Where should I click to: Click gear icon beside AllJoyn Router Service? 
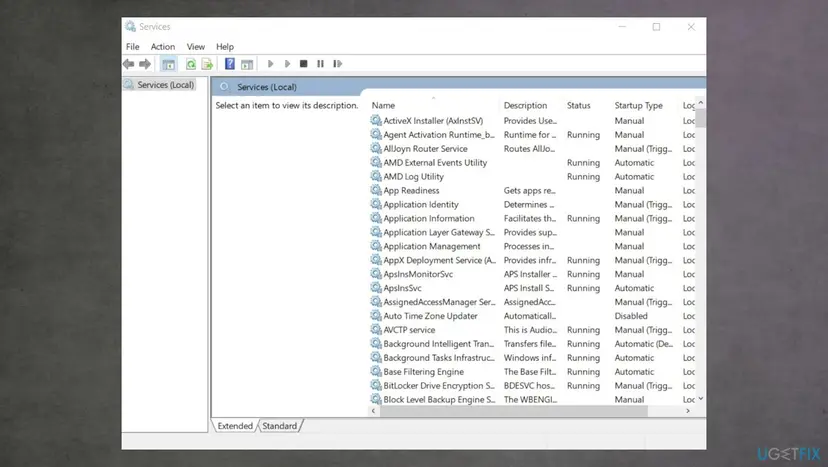tap(375, 148)
